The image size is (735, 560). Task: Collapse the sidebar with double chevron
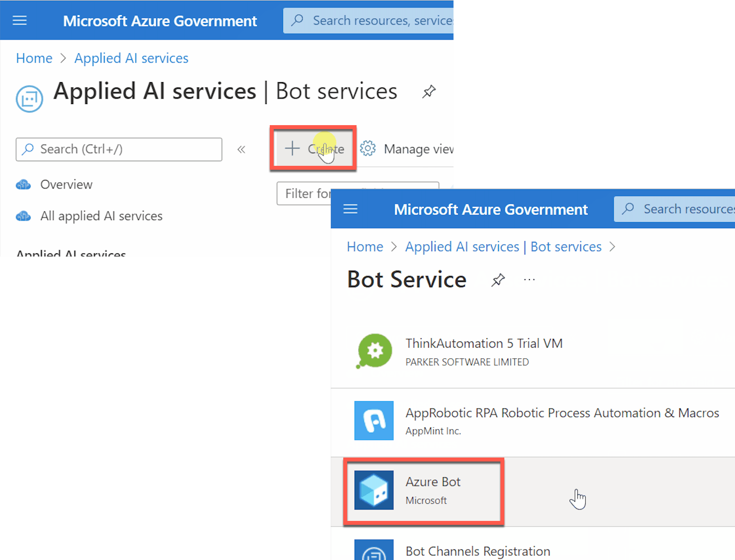point(241,149)
